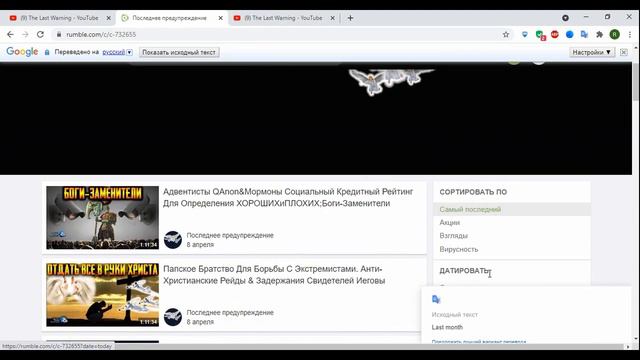Click the blue shield extension icon
The height and width of the screenshot is (360, 640).
click(525, 35)
